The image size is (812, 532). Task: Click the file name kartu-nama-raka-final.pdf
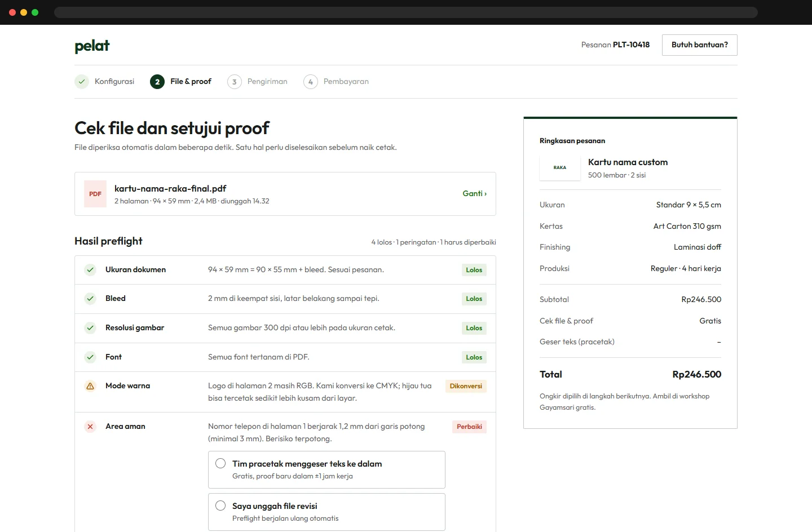click(x=170, y=189)
